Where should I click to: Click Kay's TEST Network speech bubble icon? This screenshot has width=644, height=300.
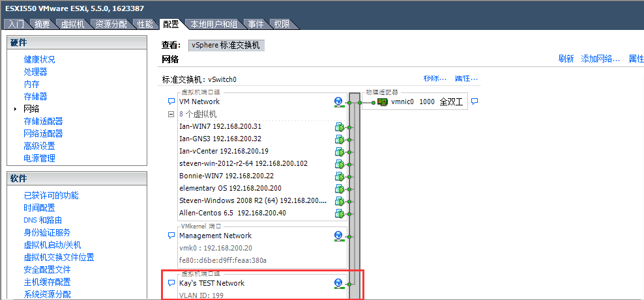(171, 283)
